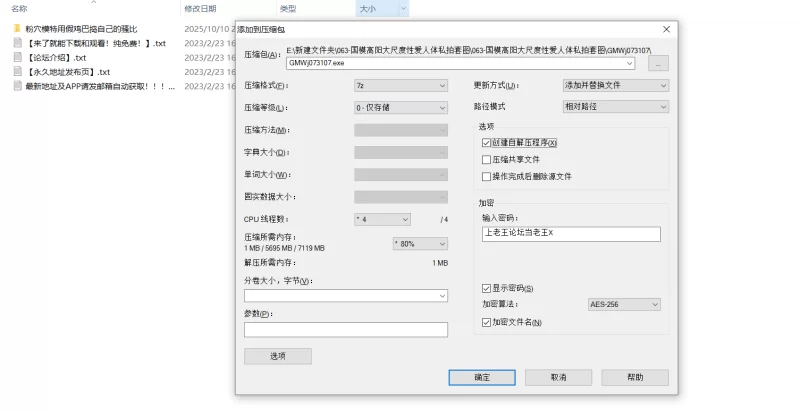The width and height of the screenshot is (800, 410).
Task: Open the arrow beside 大小 column header
Action: [404, 9]
